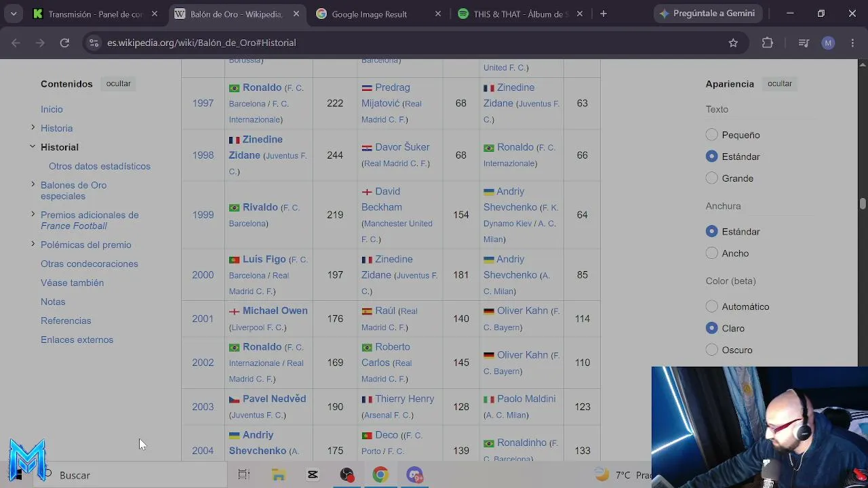The height and width of the screenshot is (488, 868).
Task: Open the Thierry Henry player link
Action: click(405, 399)
